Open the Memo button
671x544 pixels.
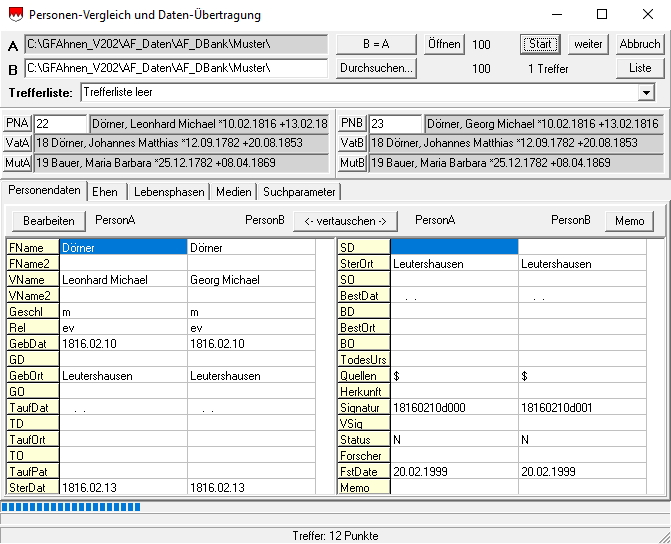tap(629, 221)
